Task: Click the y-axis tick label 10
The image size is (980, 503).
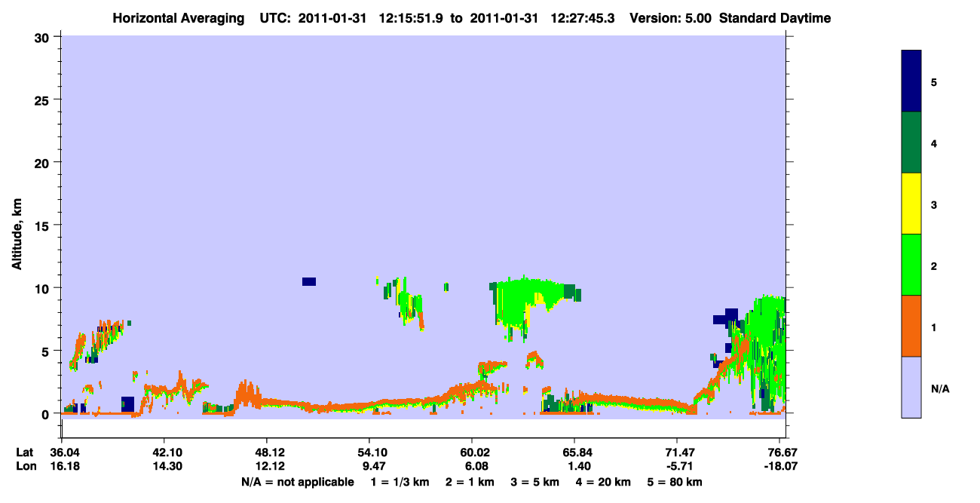Action: pyautogui.click(x=44, y=288)
